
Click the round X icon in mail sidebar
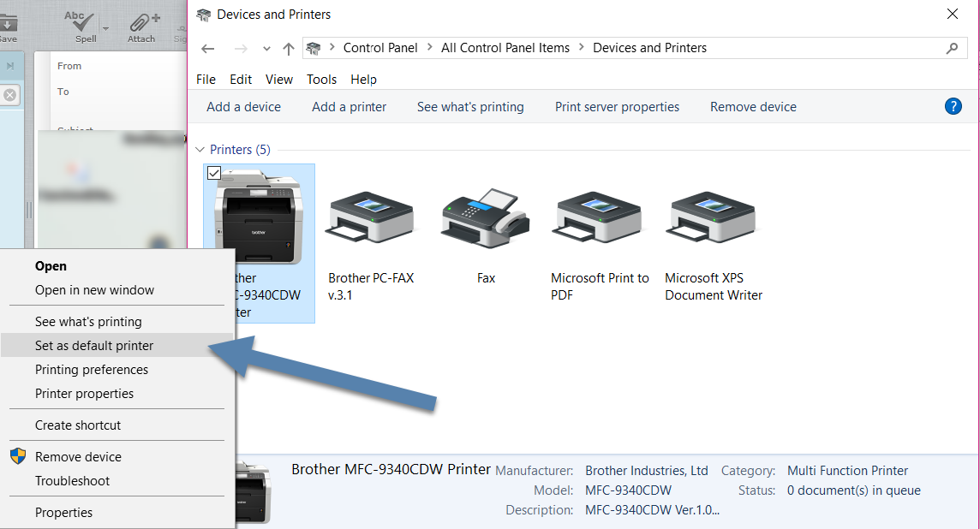tap(10, 95)
